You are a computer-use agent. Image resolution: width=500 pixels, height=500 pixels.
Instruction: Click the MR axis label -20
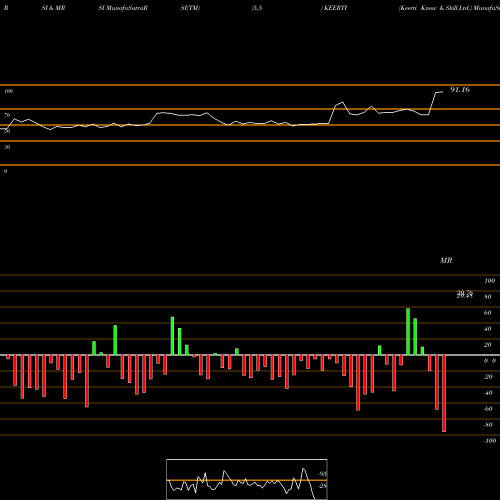pyautogui.click(x=488, y=377)
